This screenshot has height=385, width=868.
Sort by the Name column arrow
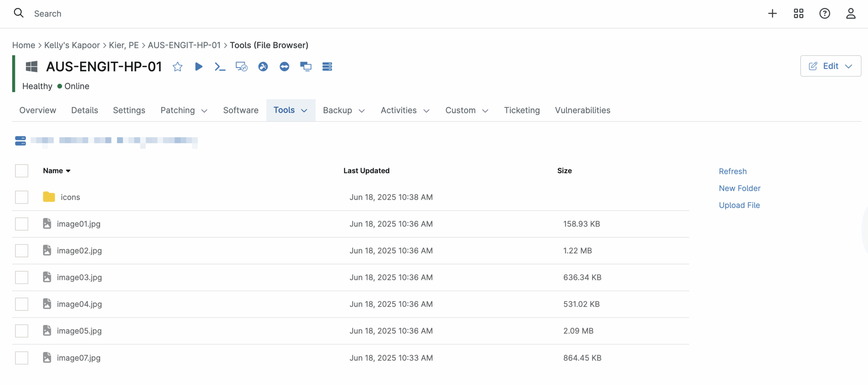click(68, 171)
